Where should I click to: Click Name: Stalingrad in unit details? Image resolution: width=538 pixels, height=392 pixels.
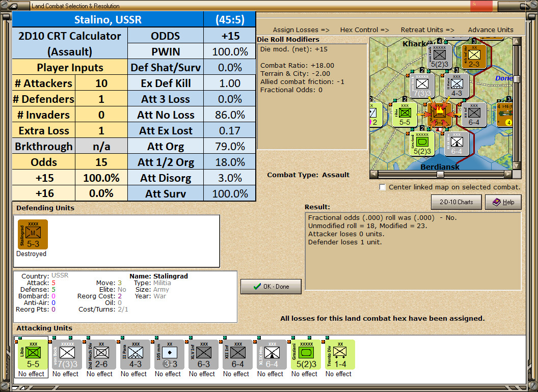(x=158, y=276)
